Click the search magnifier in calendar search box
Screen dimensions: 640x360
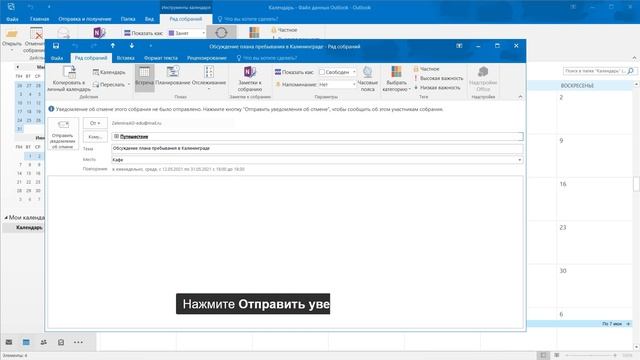(631, 71)
